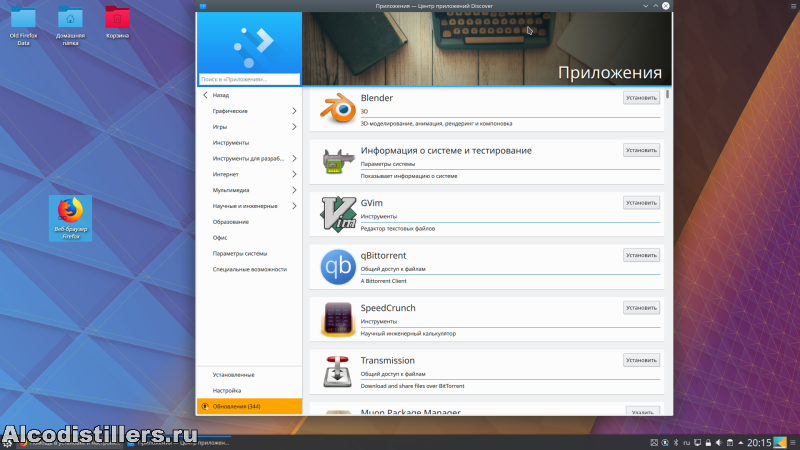This screenshot has width=800, height=450.
Task: Select the Параметры системы category
Action: (249, 253)
